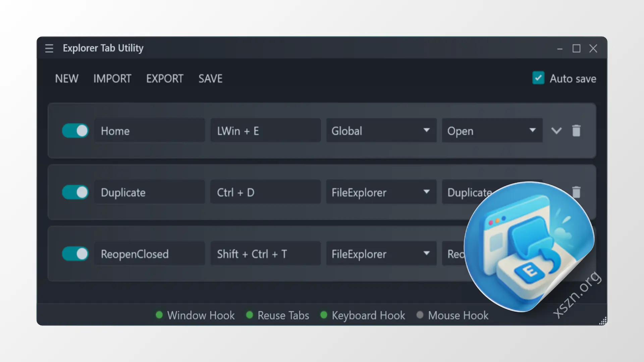Click the Reuse Tabs label
644x362 pixels.
click(x=283, y=315)
